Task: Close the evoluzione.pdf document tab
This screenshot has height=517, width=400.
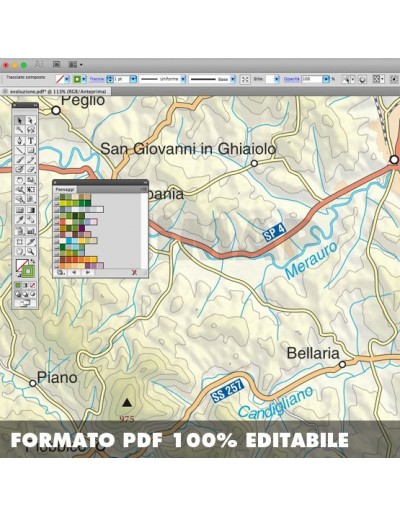Action: click(x=5, y=91)
